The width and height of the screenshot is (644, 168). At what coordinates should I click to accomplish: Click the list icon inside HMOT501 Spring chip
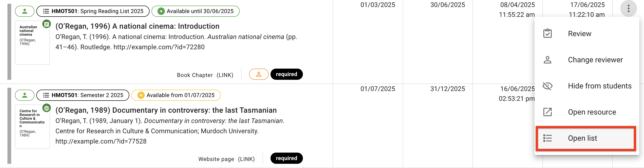[x=46, y=11]
